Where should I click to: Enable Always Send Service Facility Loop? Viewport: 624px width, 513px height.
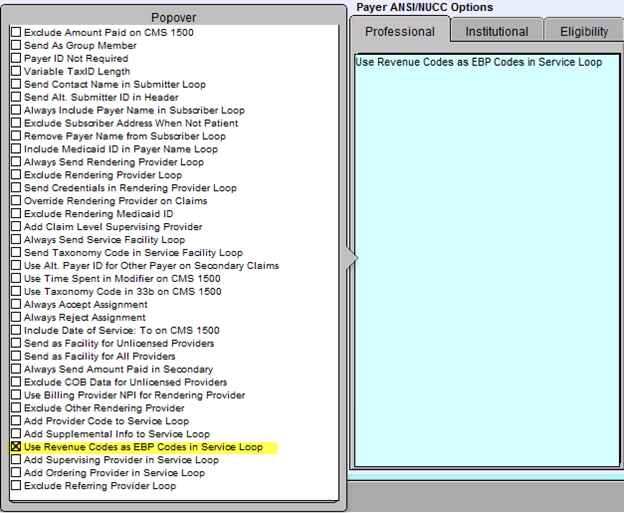(16, 240)
